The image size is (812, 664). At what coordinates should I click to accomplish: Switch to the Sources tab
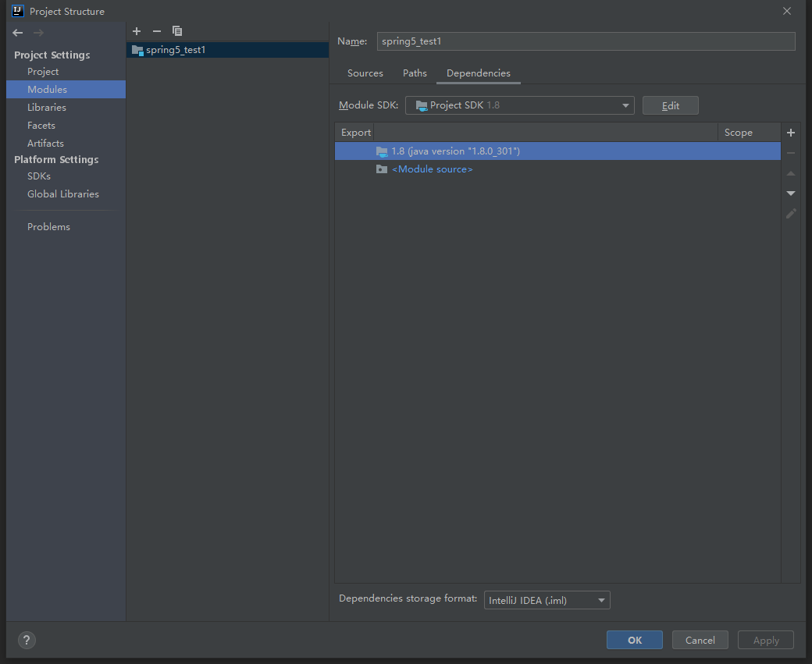pyautogui.click(x=365, y=73)
